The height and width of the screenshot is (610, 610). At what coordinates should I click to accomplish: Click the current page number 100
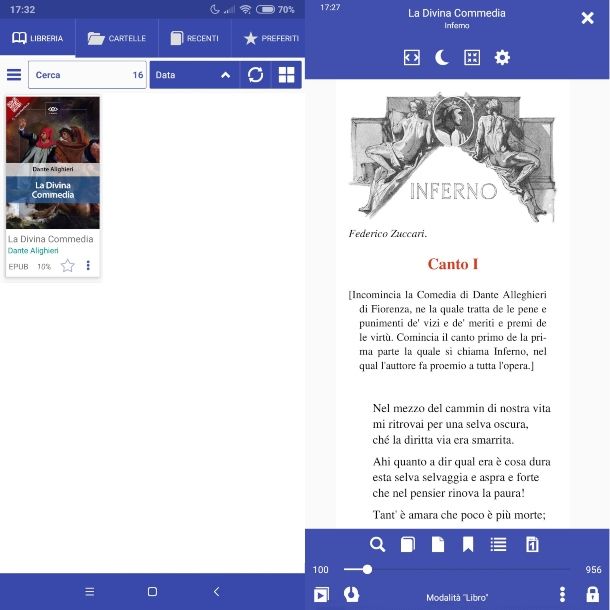[x=321, y=570]
